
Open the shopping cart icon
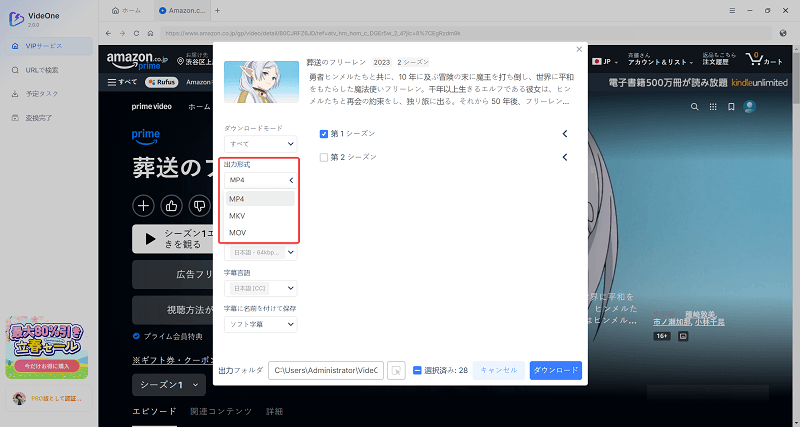[764, 59]
